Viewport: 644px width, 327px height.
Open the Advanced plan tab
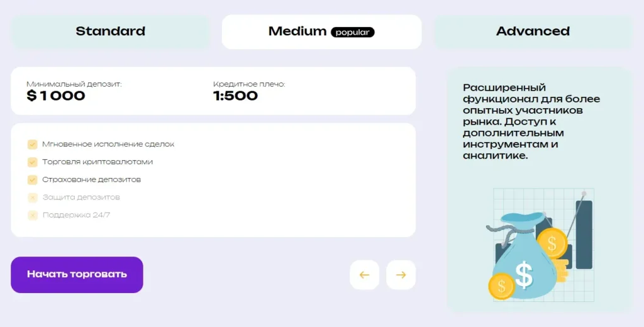click(533, 31)
